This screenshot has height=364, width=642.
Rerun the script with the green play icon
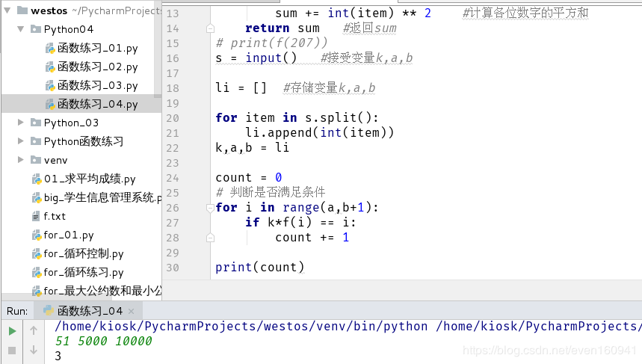12,330
